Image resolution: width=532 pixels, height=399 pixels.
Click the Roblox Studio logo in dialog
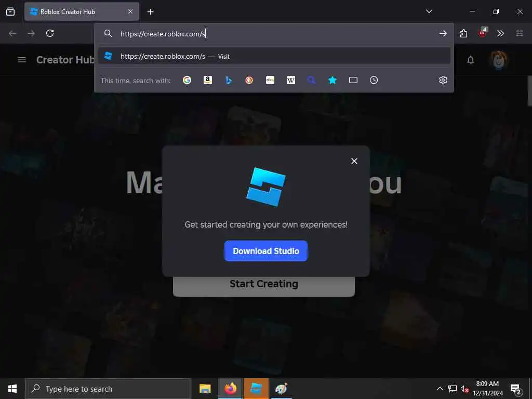coord(266,187)
